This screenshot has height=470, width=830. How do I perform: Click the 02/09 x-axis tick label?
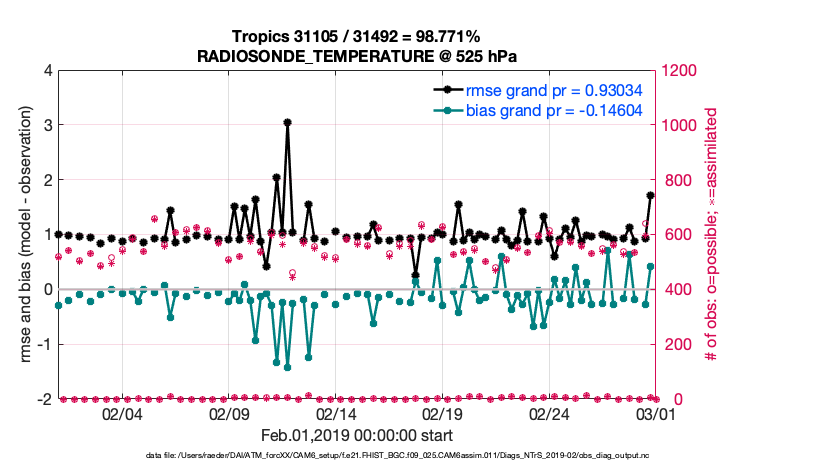point(229,414)
